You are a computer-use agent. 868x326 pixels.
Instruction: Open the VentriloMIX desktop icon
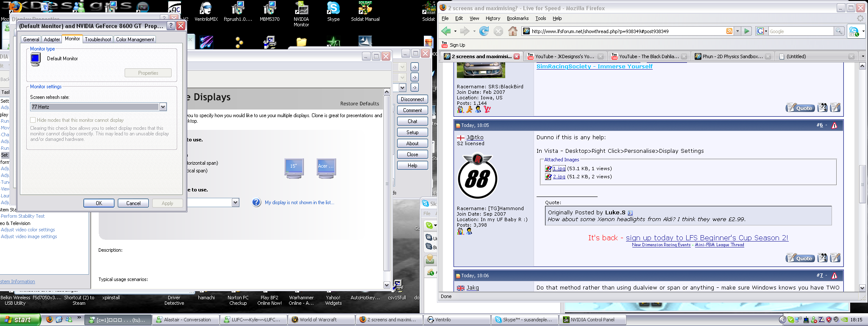(x=206, y=11)
